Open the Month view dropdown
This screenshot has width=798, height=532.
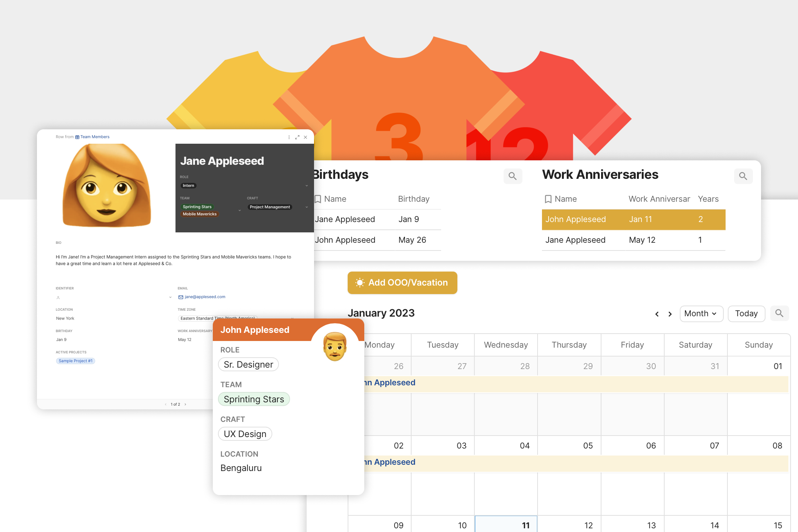701,314
